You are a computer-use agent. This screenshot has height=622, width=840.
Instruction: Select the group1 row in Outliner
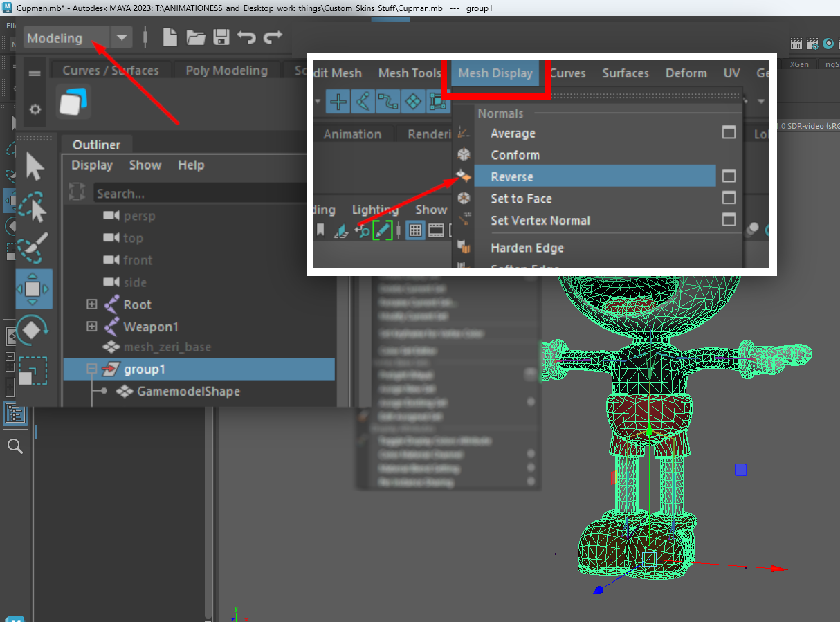[199, 369]
